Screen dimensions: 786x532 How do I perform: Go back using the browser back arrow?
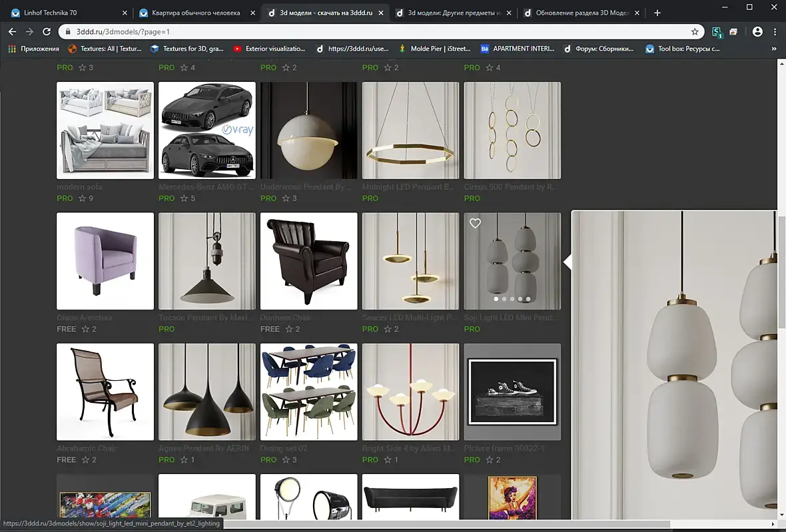click(13, 31)
